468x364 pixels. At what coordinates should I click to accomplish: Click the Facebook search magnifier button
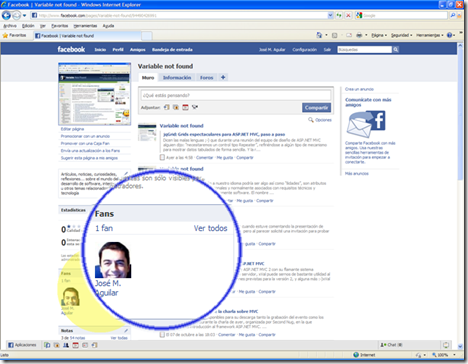(x=396, y=49)
